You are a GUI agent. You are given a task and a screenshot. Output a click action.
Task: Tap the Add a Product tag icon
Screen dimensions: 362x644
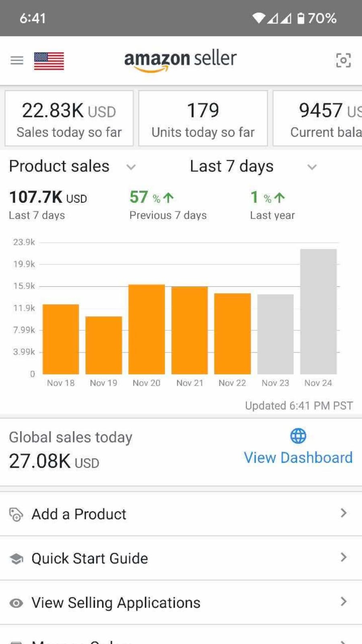[x=16, y=514]
